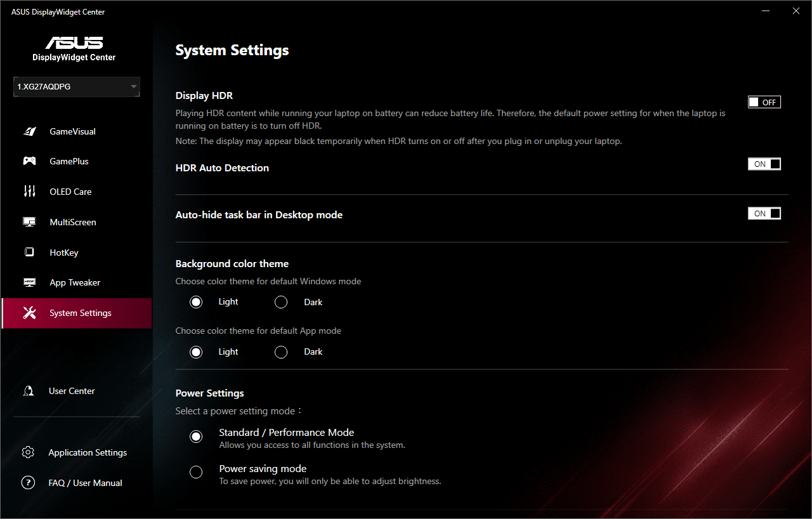Open App Tweaker via its icon

pyautogui.click(x=29, y=282)
